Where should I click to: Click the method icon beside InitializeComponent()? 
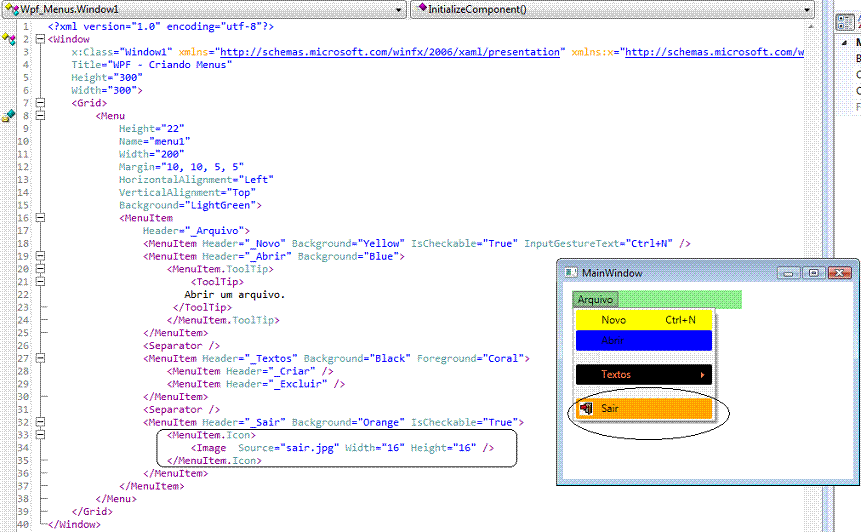(x=421, y=9)
